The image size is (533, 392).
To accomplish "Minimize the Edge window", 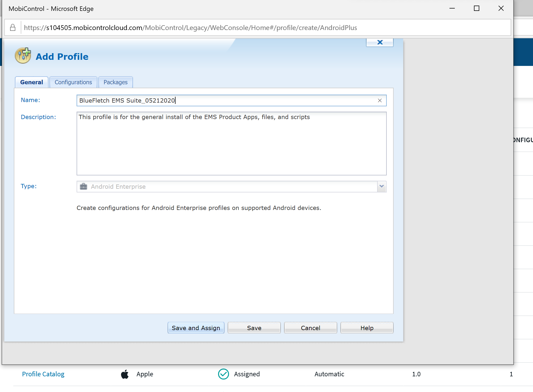I will [452, 9].
